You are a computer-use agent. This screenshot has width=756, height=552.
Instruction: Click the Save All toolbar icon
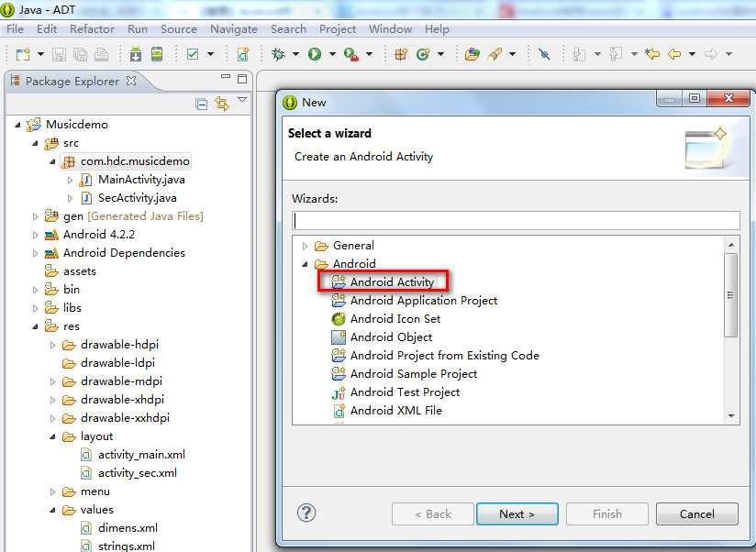pos(80,54)
